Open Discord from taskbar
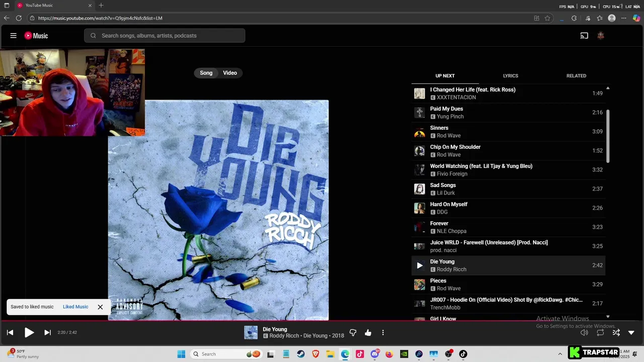This screenshot has width=644, height=362. point(374,354)
